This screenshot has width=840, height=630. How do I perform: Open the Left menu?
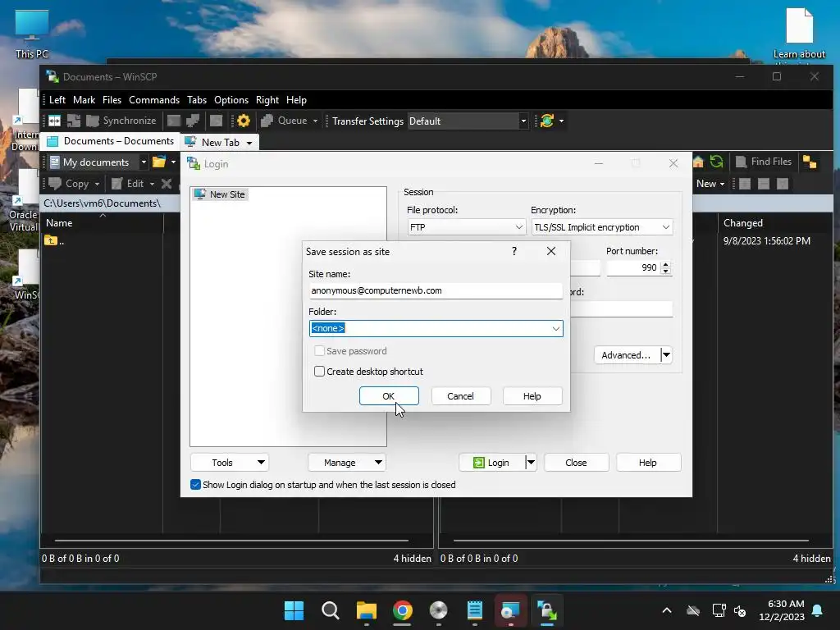[x=57, y=100]
